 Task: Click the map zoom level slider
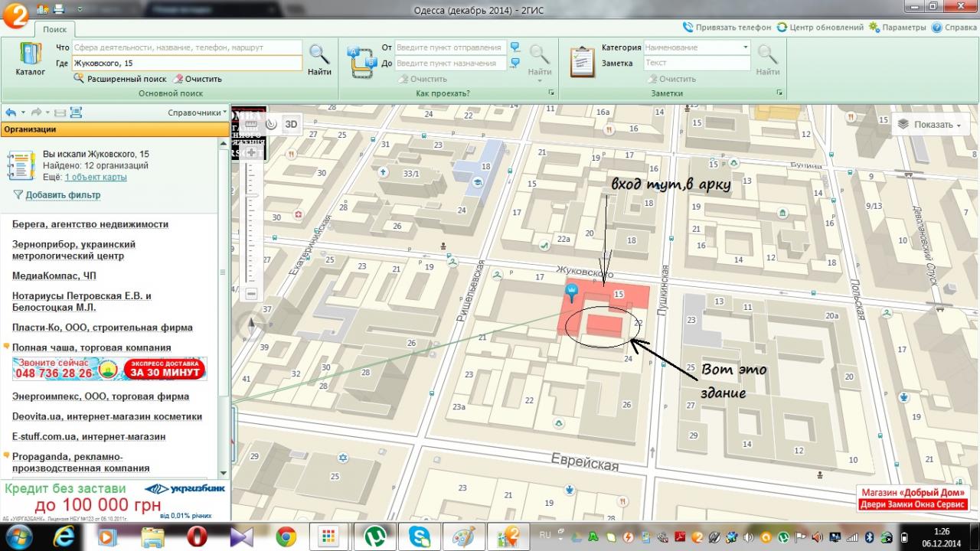pos(251,222)
